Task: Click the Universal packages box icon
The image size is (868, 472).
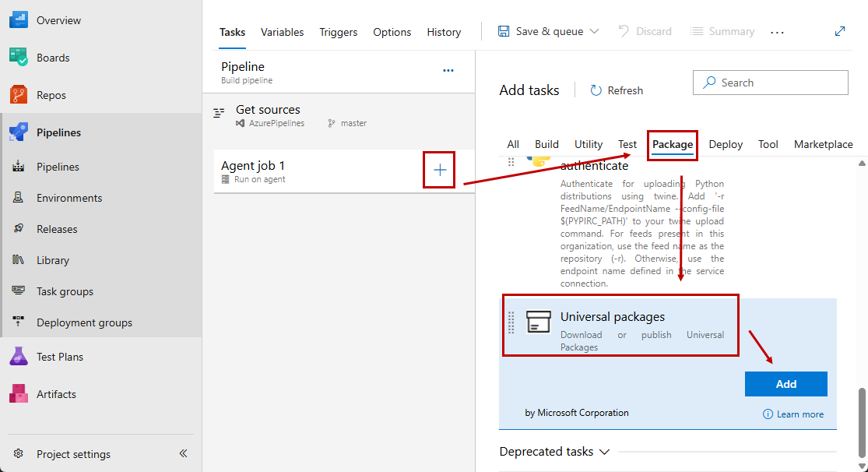Action: 538,322
